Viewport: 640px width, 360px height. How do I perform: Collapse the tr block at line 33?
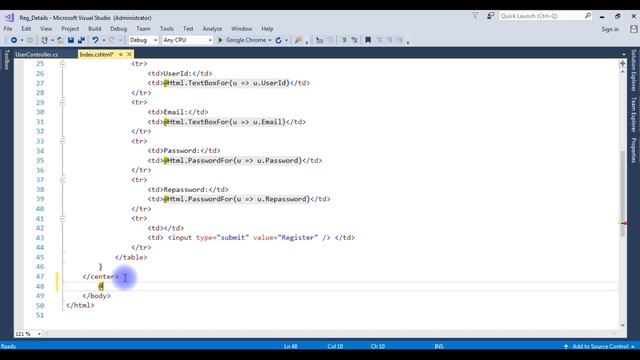(x=62, y=141)
